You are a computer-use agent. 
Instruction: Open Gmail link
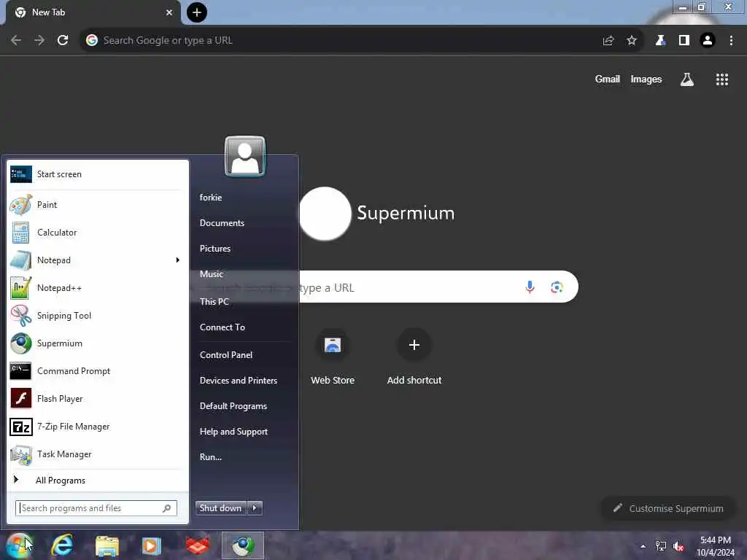[x=608, y=79]
